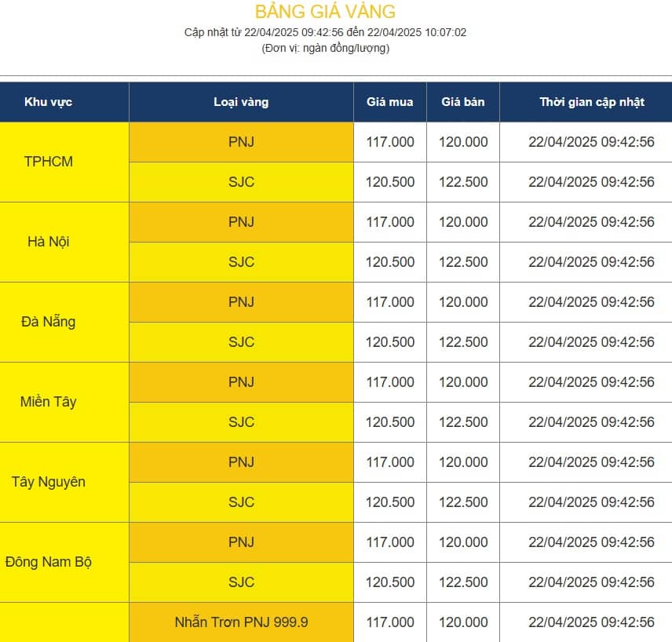Select the Miền Tây SJC sell price 122.500
Viewport: 672px width, 642px height.
[463, 422]
